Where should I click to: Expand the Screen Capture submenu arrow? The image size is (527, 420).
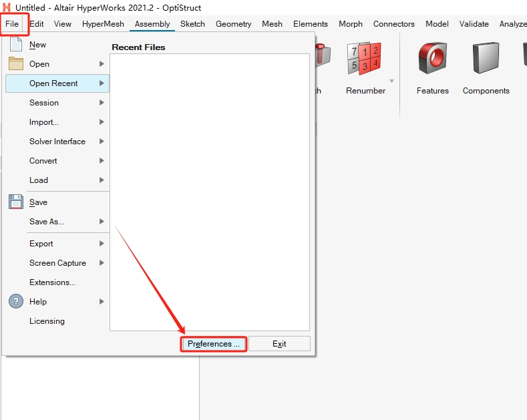pos(102,263)
